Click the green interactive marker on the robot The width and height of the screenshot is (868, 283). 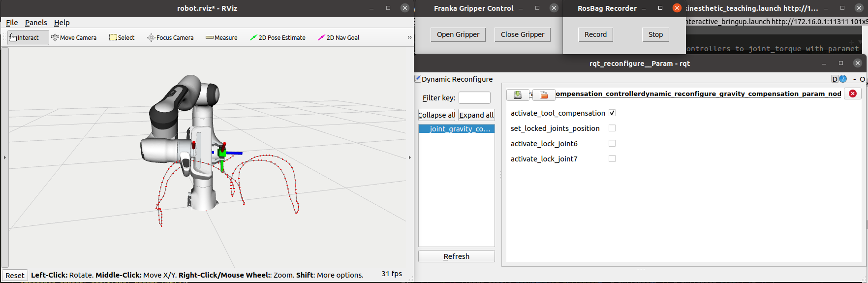tap(222, 154)
